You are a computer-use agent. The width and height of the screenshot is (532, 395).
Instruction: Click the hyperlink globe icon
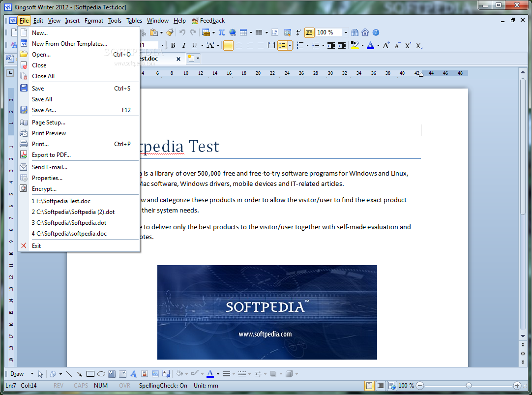pyautogui.click(x=233, y=32)
